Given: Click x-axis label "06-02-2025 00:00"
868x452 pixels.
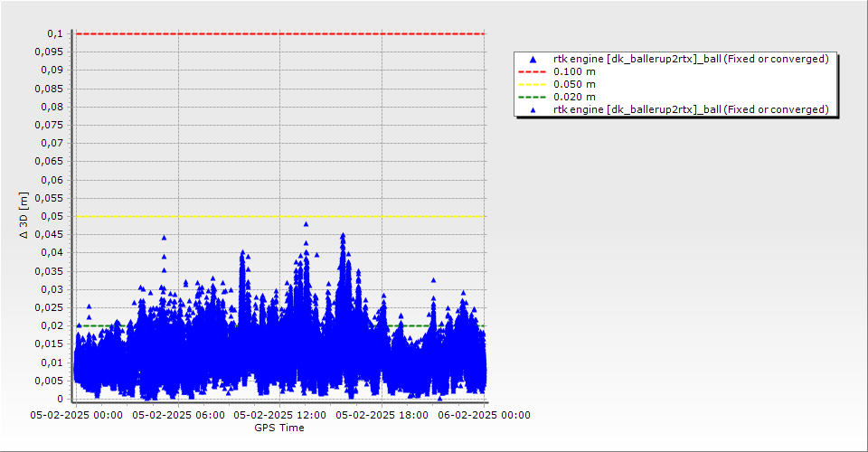Looking at the screenshot, I should pos(484,415).
